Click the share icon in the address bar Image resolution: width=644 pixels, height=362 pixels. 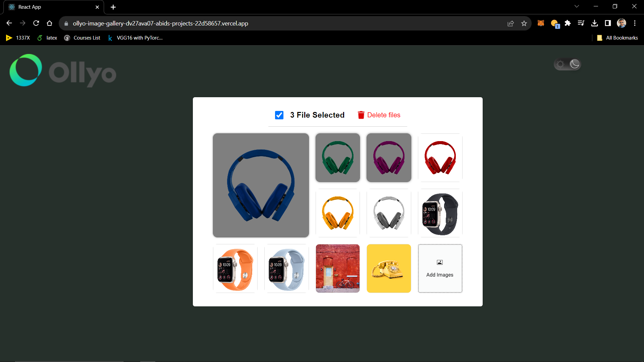(x=511, y=23)
